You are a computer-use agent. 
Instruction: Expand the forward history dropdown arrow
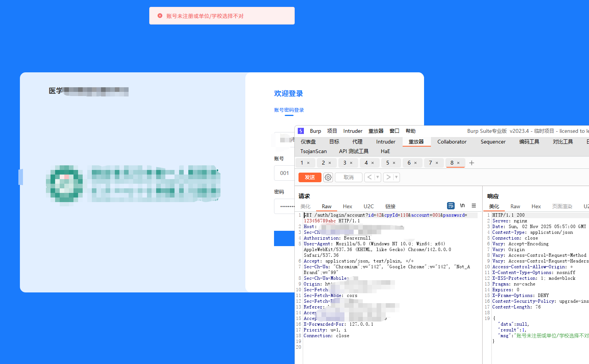point(396,177)
